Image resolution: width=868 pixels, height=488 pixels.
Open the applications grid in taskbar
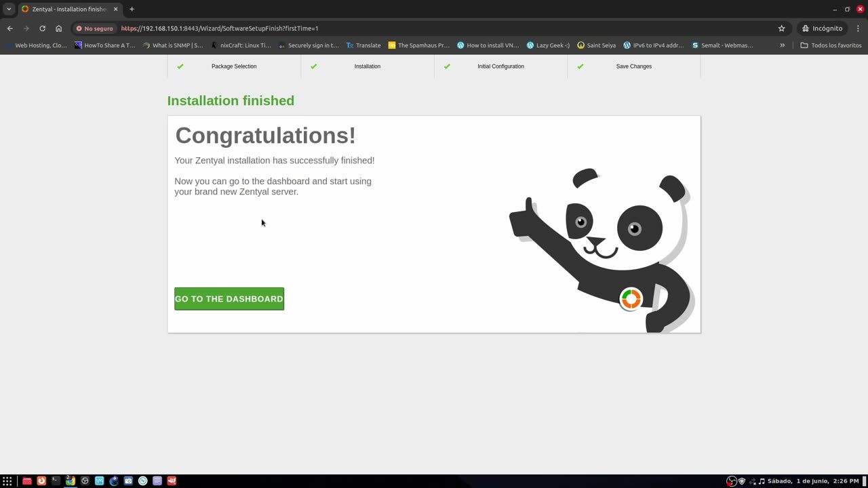[x=7, y=481]
